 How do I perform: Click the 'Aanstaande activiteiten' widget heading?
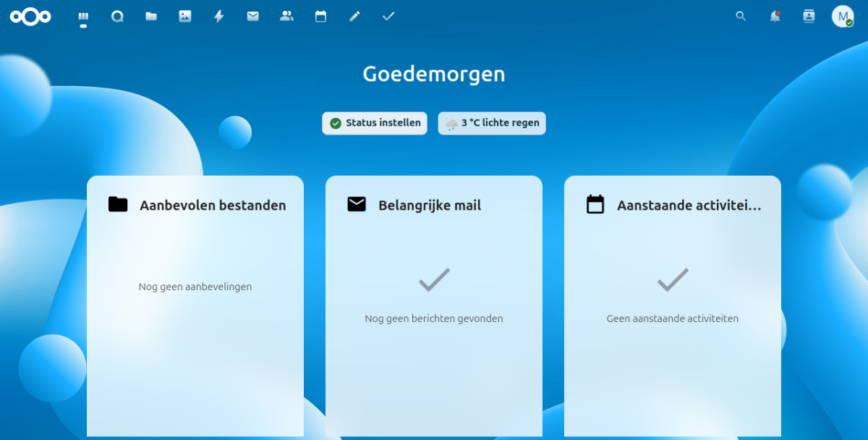(688, 206)
